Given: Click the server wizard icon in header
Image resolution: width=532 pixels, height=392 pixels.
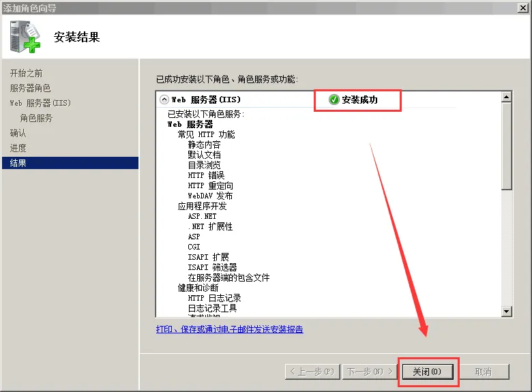Looking at the screenshot, I should [x=25, y=37].
